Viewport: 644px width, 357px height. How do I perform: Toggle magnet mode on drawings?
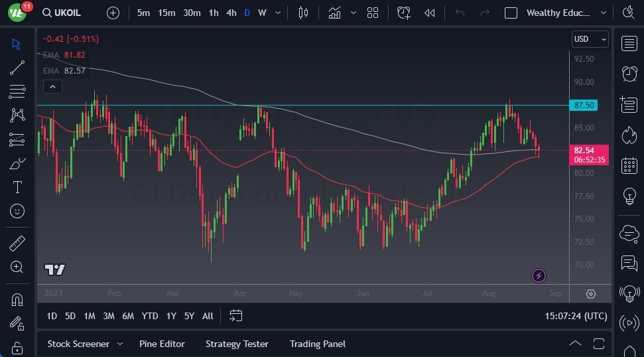[17, 299]
